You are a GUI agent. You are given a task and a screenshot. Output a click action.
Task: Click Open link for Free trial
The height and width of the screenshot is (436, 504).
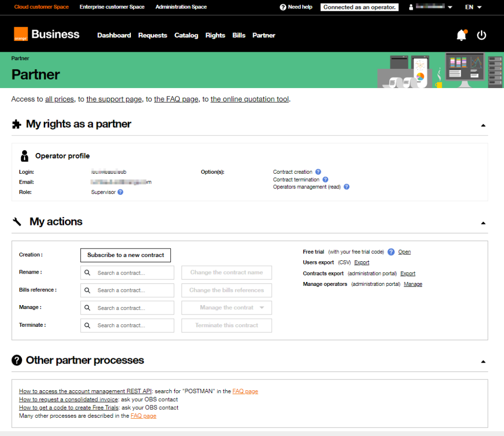tap(405, 252)
